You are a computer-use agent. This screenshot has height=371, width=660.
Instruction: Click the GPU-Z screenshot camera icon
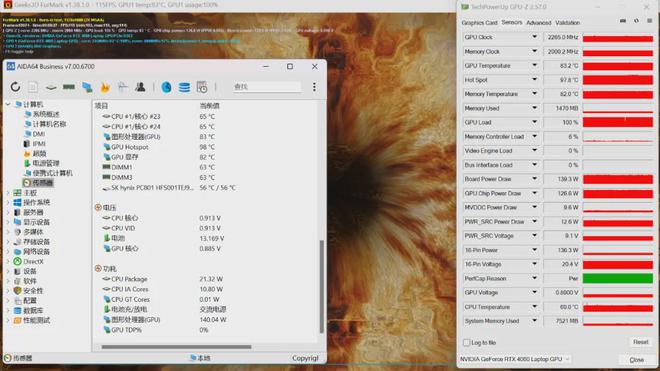click(x=623, y=21)
